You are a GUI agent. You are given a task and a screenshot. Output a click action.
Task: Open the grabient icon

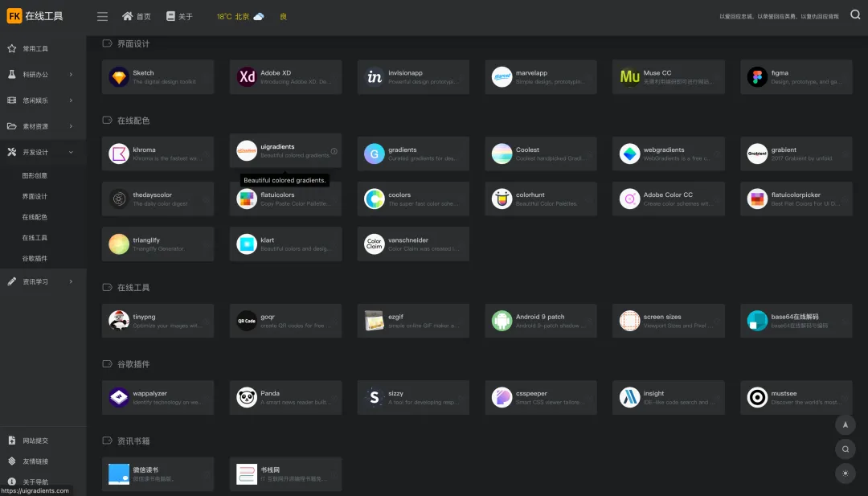click(757, 154)
